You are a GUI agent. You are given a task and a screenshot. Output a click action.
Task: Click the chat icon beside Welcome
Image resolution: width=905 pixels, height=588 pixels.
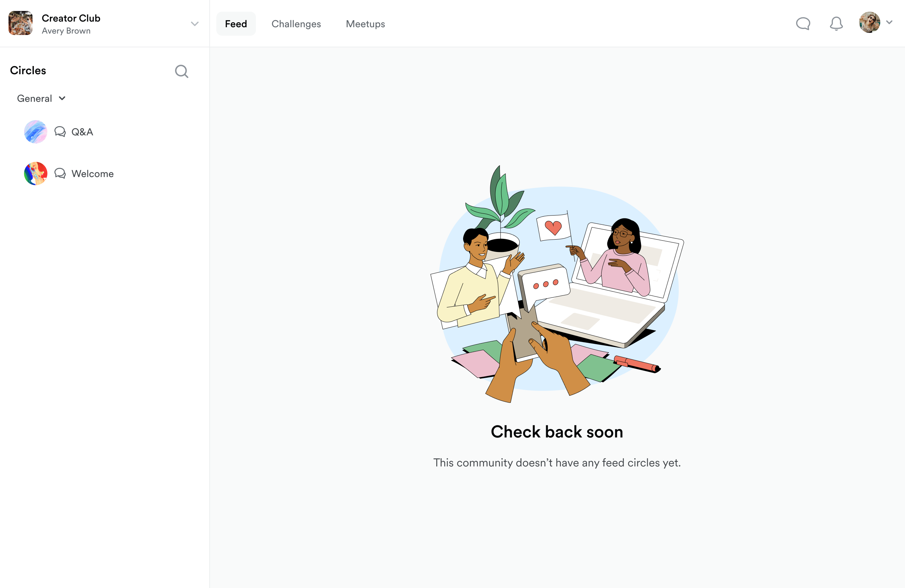[x=60, y=174]
